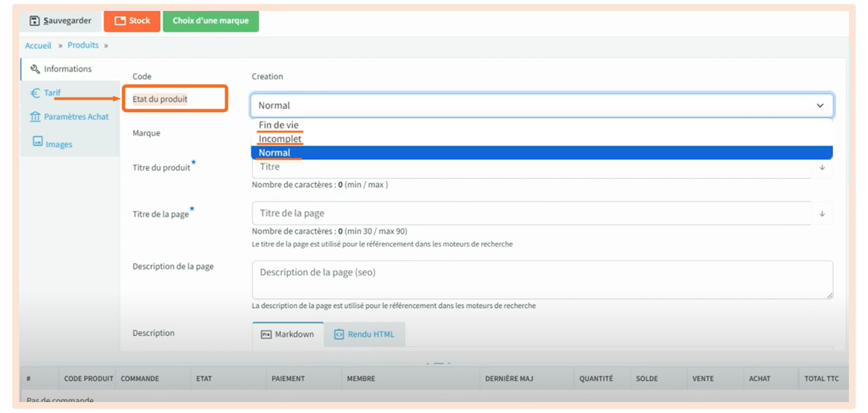Click the arrow beside Titre de la page field

tap(822, 214)
